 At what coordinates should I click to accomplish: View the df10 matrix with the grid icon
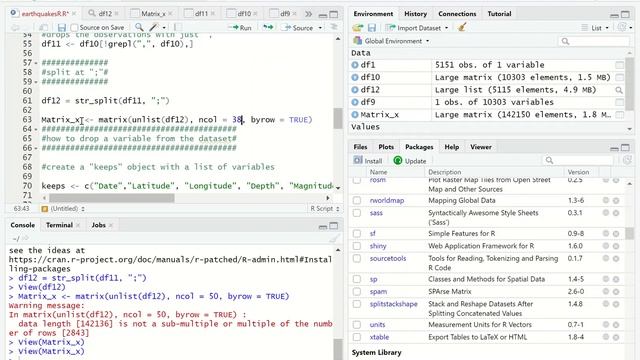619,77
